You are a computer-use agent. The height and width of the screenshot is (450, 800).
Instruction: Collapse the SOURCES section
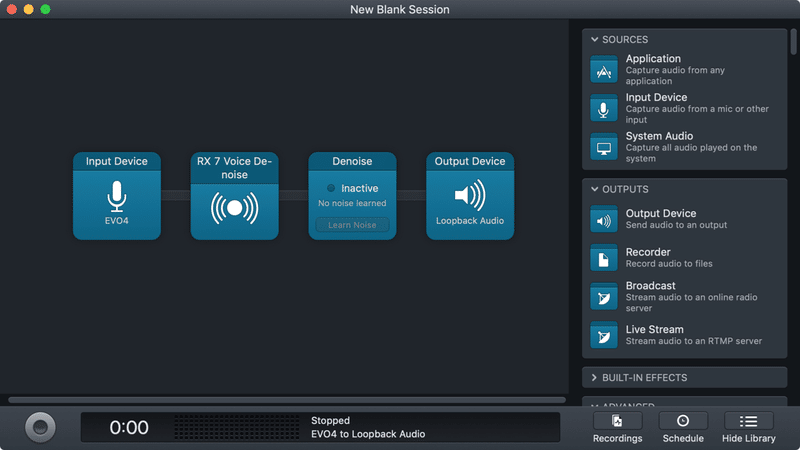[594, 39]
